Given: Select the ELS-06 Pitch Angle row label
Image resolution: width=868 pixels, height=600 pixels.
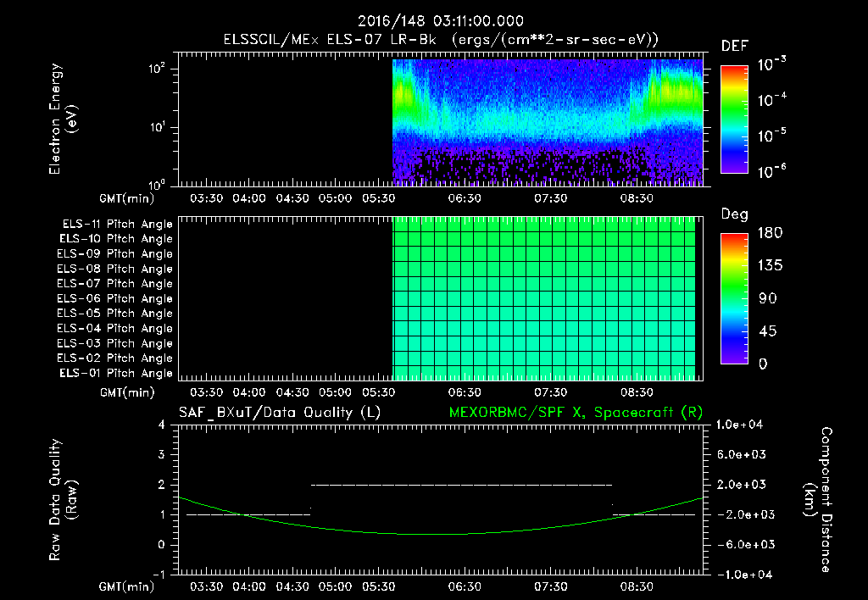Looking at the screenshot, I should (x=114, y=299).
